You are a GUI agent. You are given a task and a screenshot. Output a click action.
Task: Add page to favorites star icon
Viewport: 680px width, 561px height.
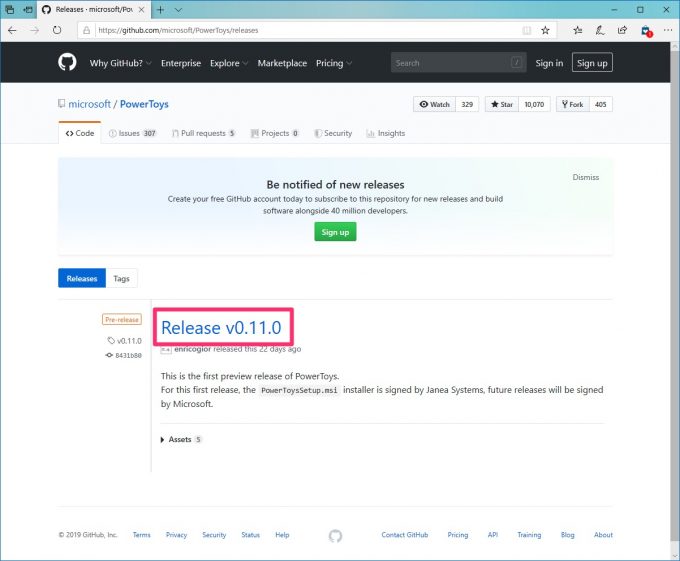545,30
